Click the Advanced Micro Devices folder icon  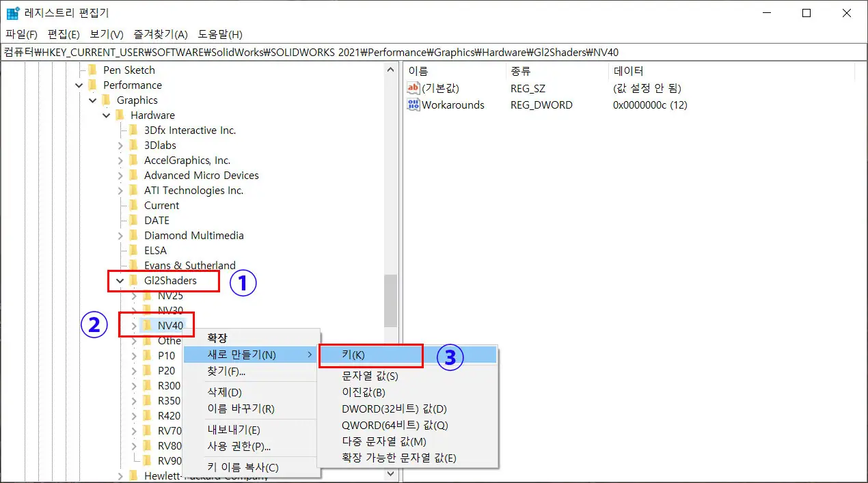pyautogui.click(x=133, y=175)
